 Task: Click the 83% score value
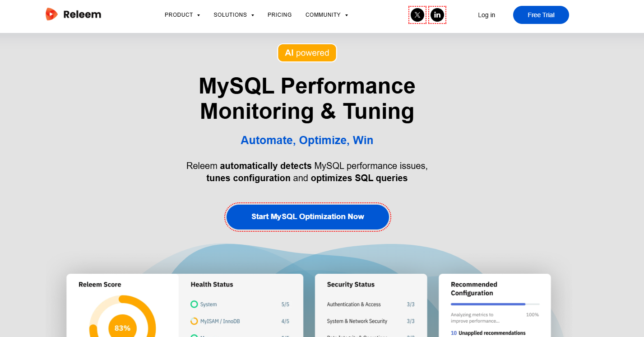coord(122,328)
